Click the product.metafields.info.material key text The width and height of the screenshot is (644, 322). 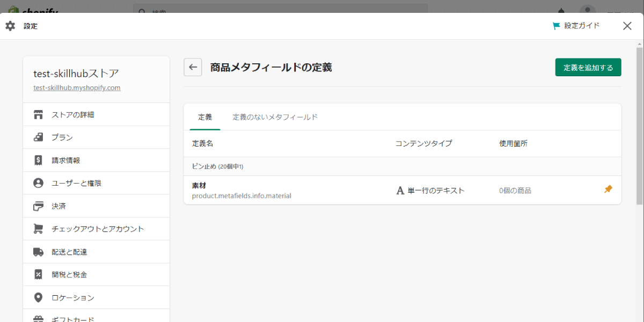pyautogui.click(x=241, y=196)
